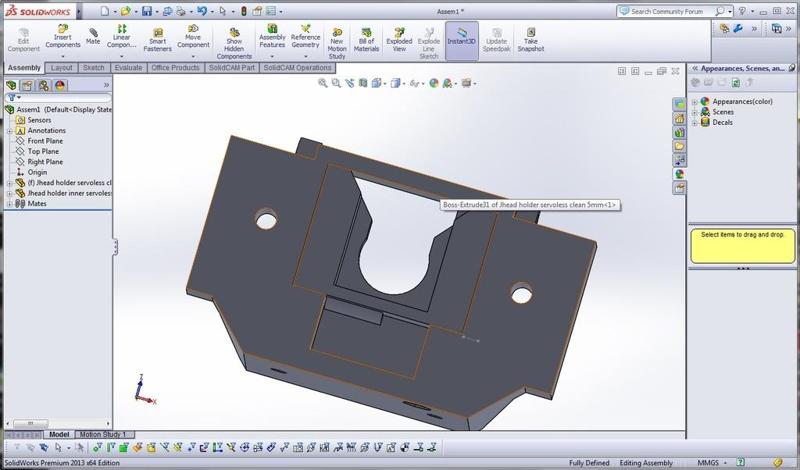The width and height of the screenshot is (800, 470).
Task: Select the Model tab
Action: [x=59, y=434]
